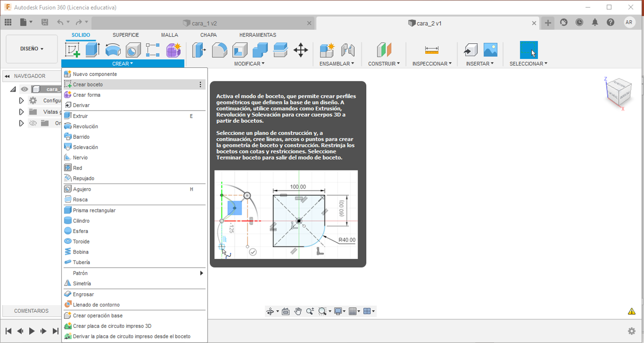
Task: Toggle visibility eye of cara_2 root component
Action: coord(24,89)
